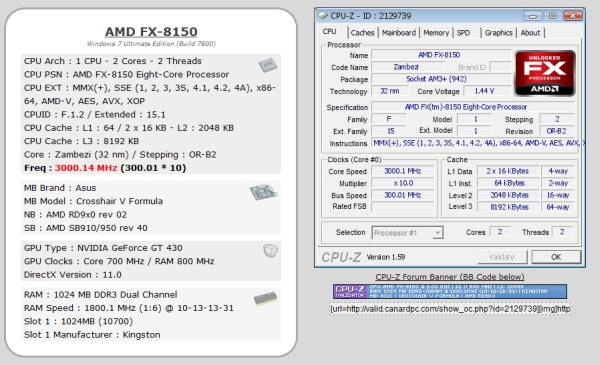Open the Memory tab

click(x=436, y=33)
